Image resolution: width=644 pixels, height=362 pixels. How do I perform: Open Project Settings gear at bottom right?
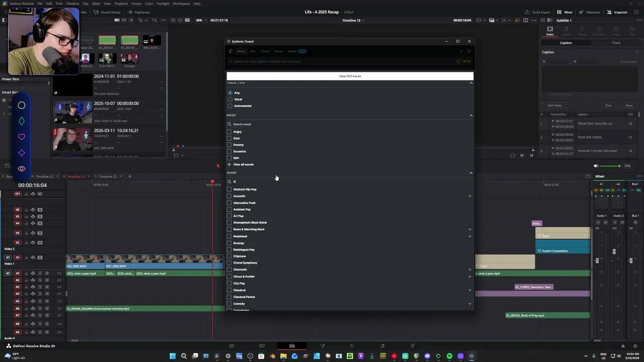tap(635, 346)
